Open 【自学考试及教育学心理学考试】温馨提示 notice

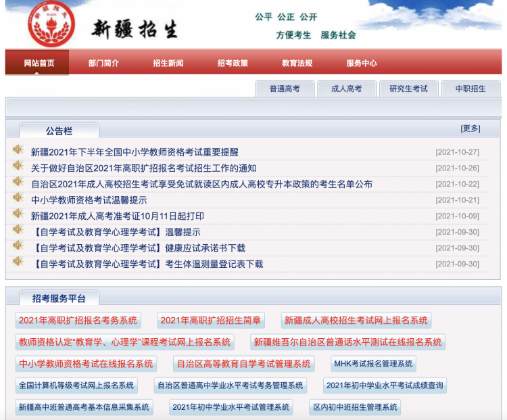click(116, 232)
